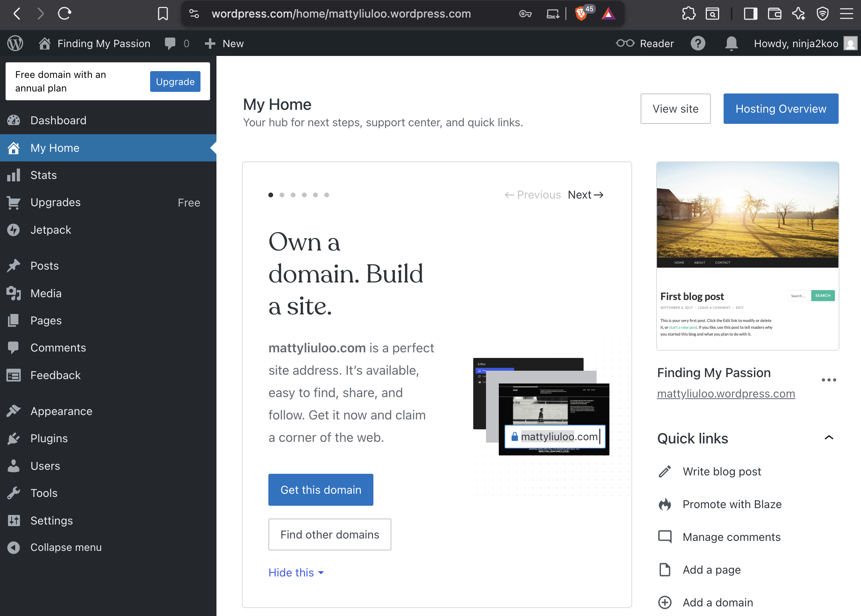The width and height of the screenshot is (861, 616).
Task: Select the Jetpack icon in the sidebar
Action: click(14, 230)
